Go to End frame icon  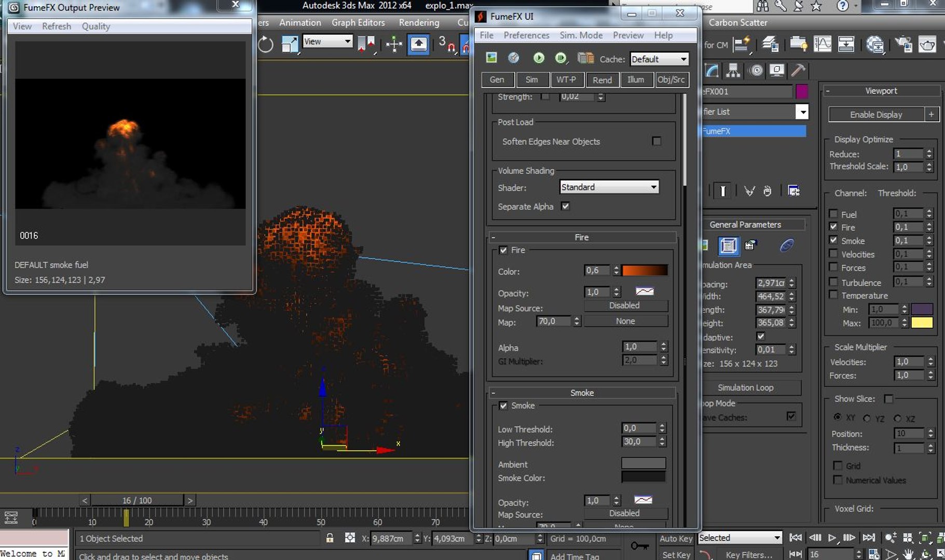click(x=869, y=538)
